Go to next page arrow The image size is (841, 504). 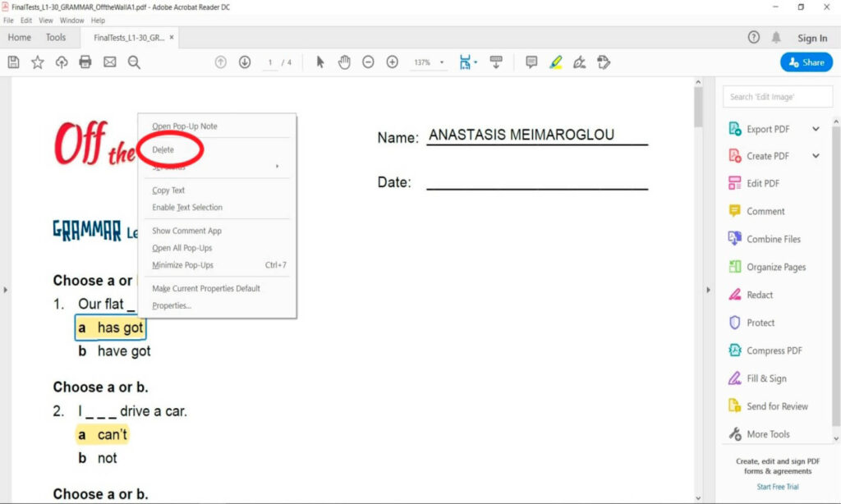pos(245,62)
